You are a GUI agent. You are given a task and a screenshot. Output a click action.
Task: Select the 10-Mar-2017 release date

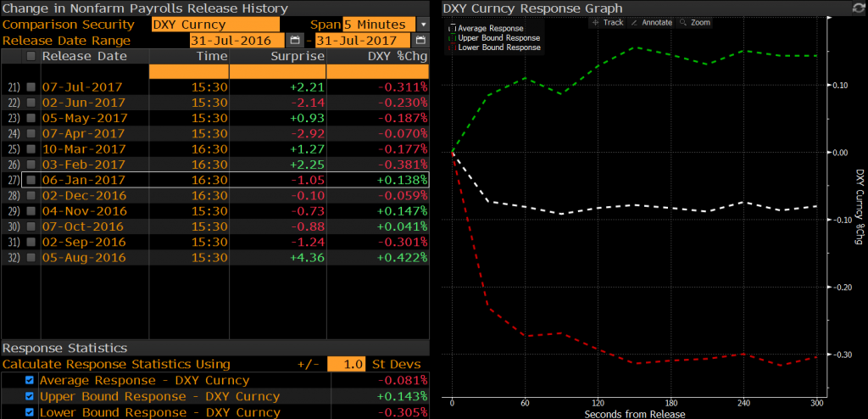(84, 149)
